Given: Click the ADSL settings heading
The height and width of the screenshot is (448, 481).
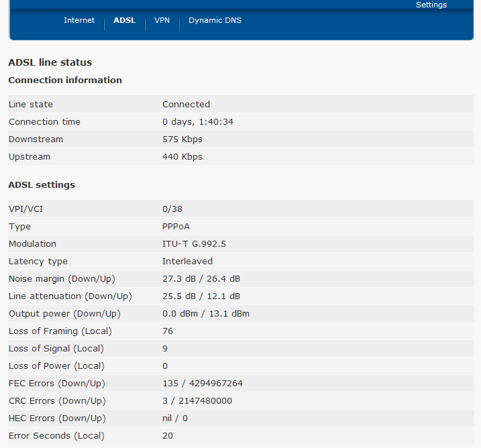Looking at the screenshot, I should [x=42, y=184].
